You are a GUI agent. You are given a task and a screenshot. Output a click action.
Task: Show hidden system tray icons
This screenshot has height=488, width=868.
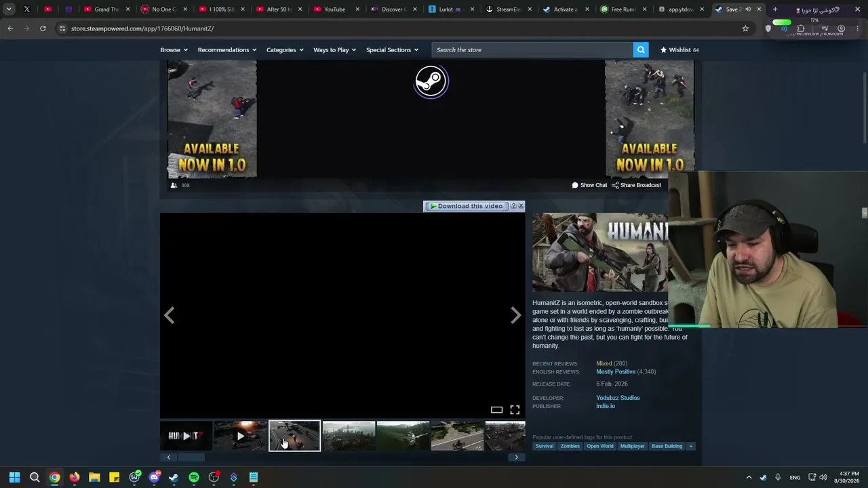[x=749, y=477]
